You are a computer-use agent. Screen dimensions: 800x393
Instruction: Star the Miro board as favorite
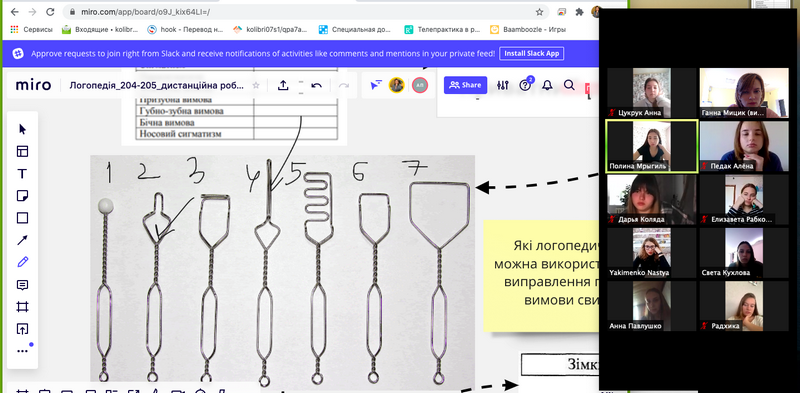point(256,85)
